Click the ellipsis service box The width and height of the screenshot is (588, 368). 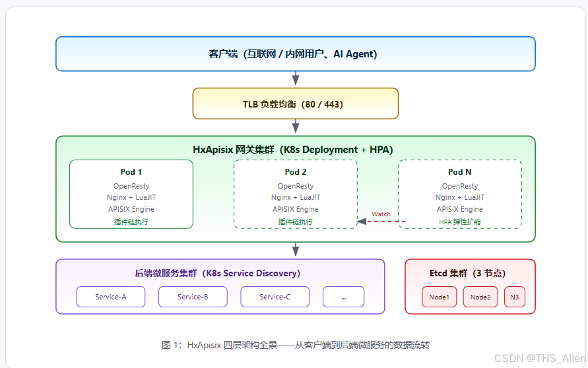pos(344,297)
